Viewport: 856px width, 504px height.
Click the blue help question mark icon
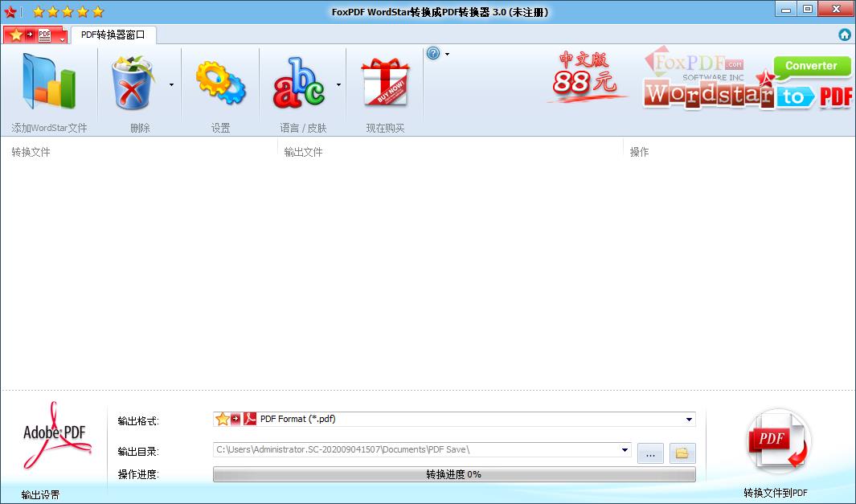coord(433,54)
